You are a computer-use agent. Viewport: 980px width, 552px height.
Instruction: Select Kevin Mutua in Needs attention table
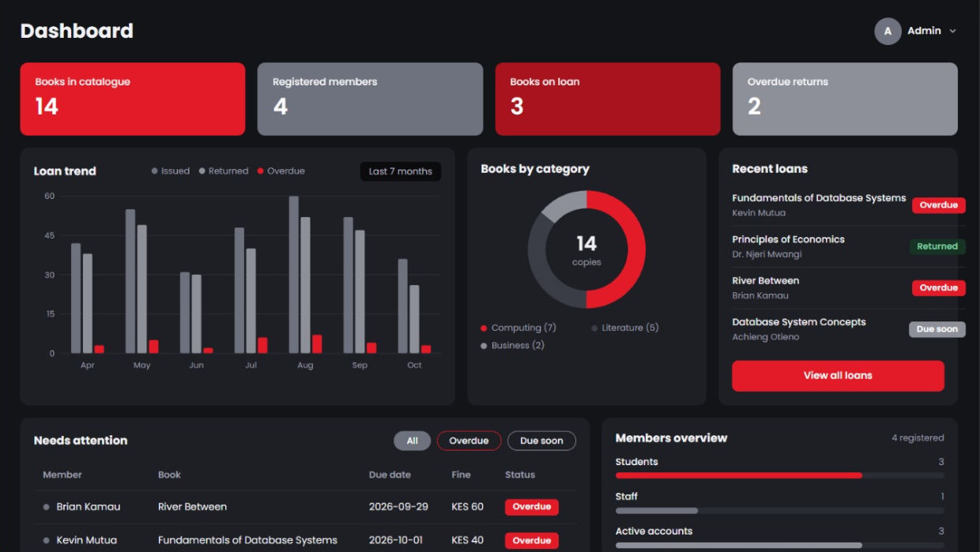[x=87, y=540]
